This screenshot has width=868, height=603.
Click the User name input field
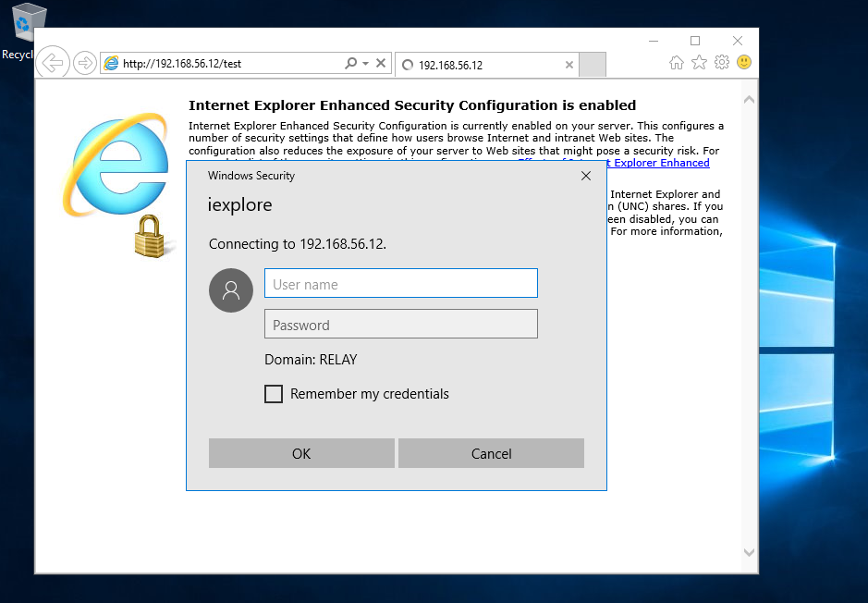tap(400, 284)
